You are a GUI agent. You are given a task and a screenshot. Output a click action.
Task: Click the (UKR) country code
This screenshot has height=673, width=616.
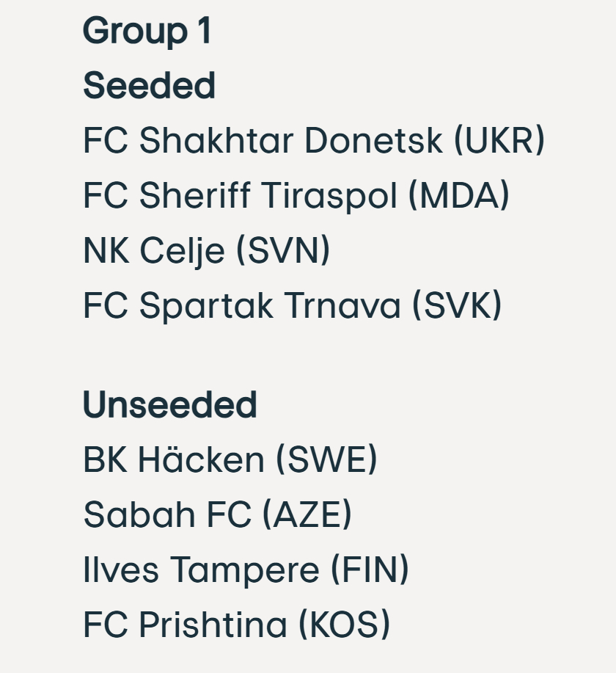(499, 141)
